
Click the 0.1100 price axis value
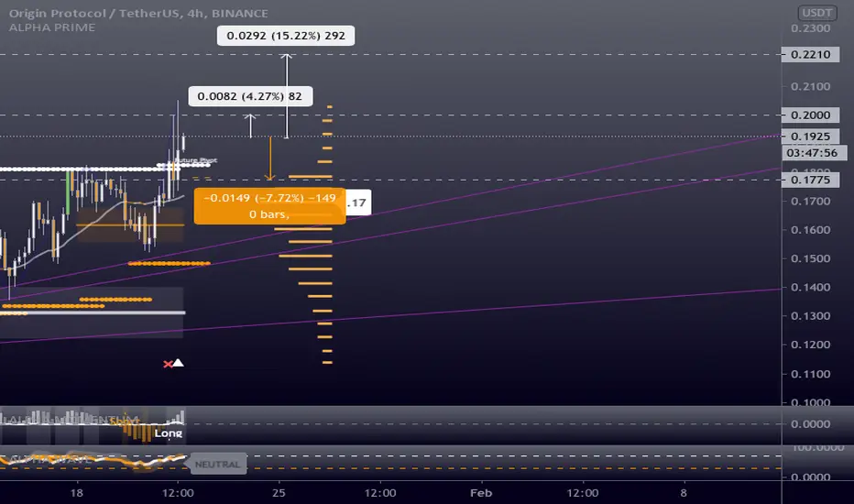[x=810, y=374]
